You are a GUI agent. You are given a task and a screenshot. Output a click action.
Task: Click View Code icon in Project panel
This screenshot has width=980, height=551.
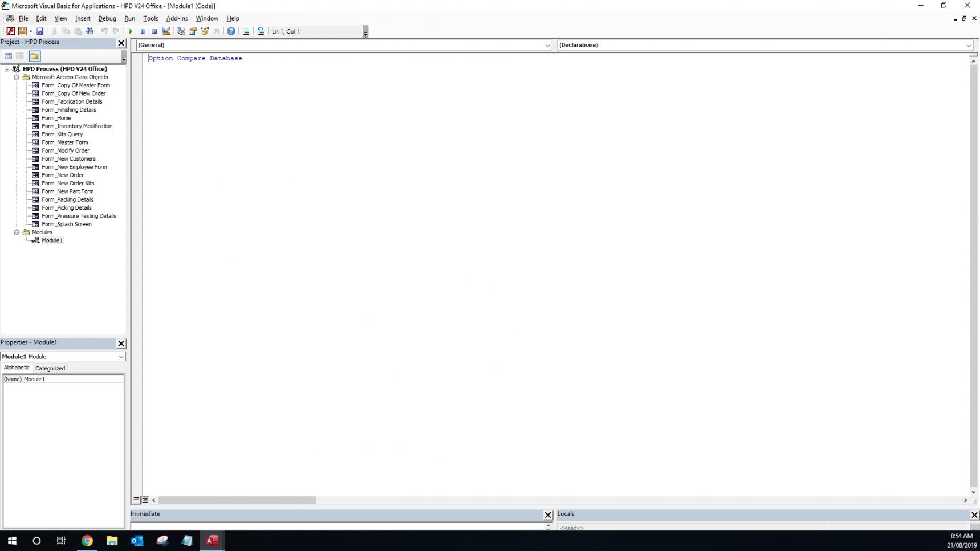tap(8, 56)
